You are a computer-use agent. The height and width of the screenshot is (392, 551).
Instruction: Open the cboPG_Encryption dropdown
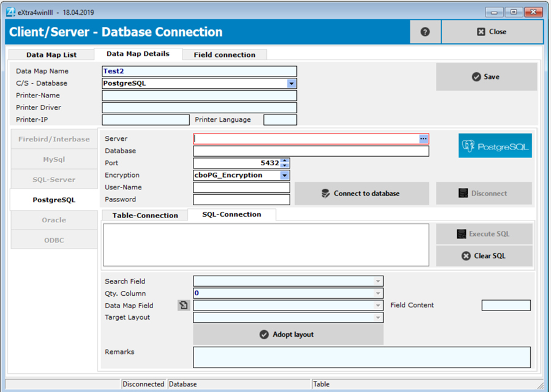tap(283, 175)
